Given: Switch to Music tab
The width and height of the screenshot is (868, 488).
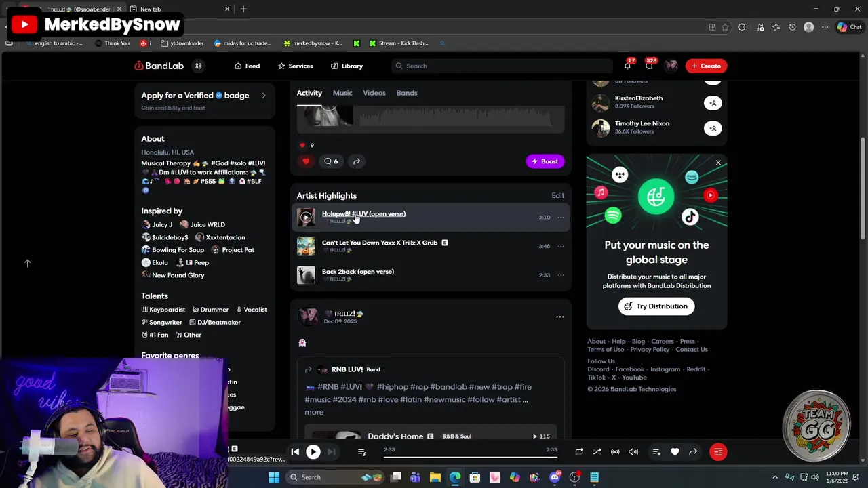Looking at the screenshot, I should pyautogui.click(x=342, y=93).
